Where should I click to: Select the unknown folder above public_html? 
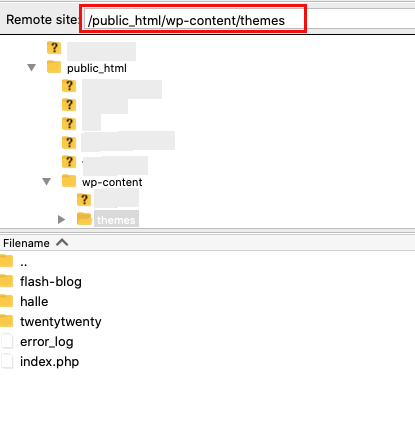tap(54, 48)
